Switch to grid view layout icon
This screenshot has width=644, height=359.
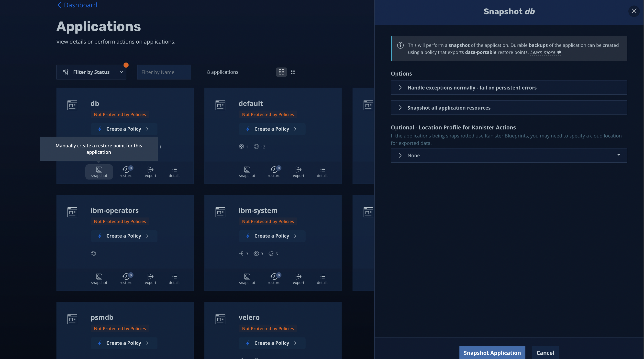coord(281,72)
